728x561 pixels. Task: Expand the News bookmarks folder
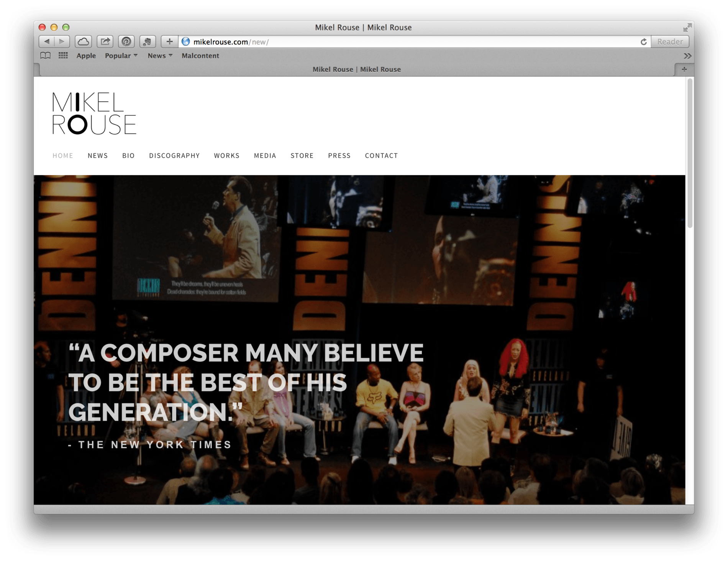[160, 56]
